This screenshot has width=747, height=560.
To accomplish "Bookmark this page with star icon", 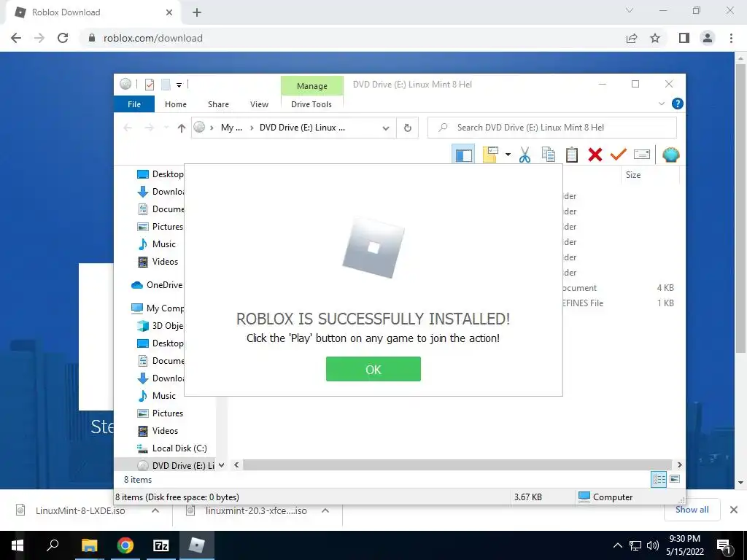I will click(x=655, y=38).
